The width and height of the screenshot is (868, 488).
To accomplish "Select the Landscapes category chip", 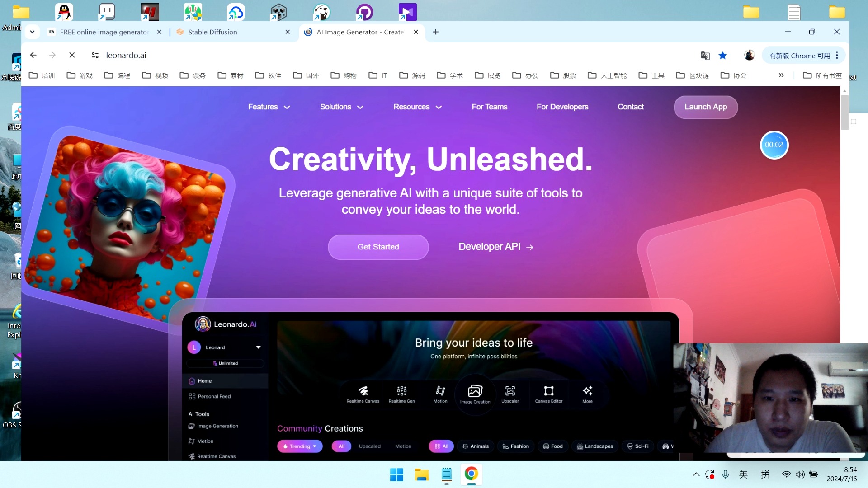I will [x=595, y=446].
